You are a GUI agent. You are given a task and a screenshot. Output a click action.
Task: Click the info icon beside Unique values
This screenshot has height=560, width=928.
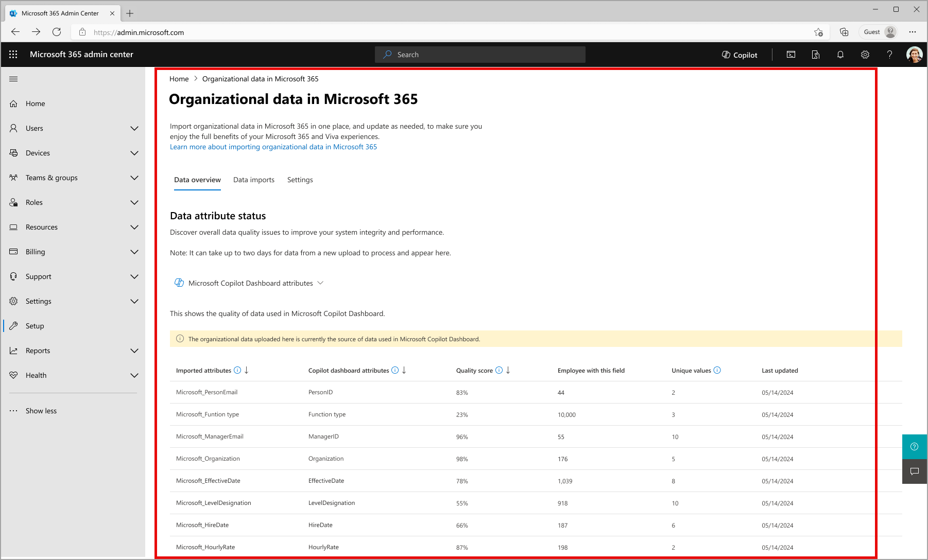point(717,370)
